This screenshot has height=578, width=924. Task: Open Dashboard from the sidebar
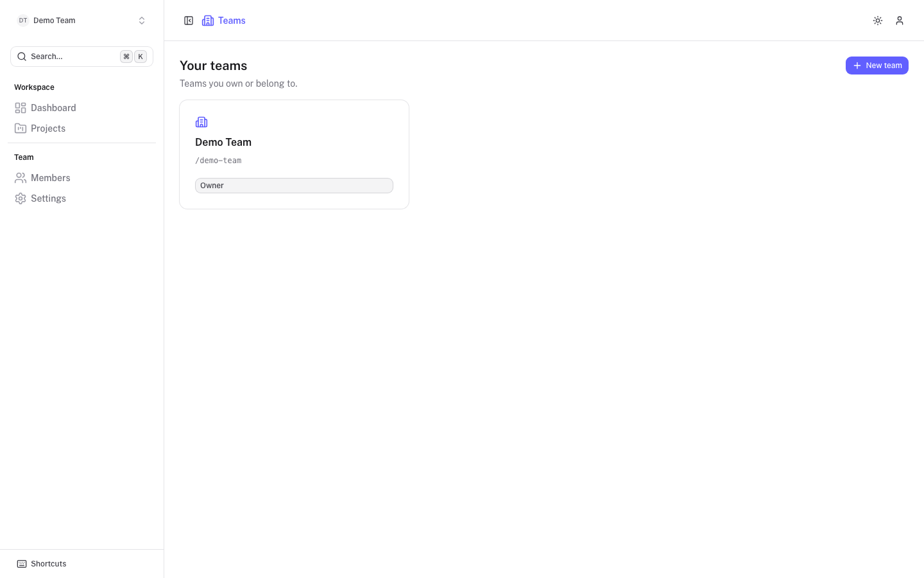81,108
